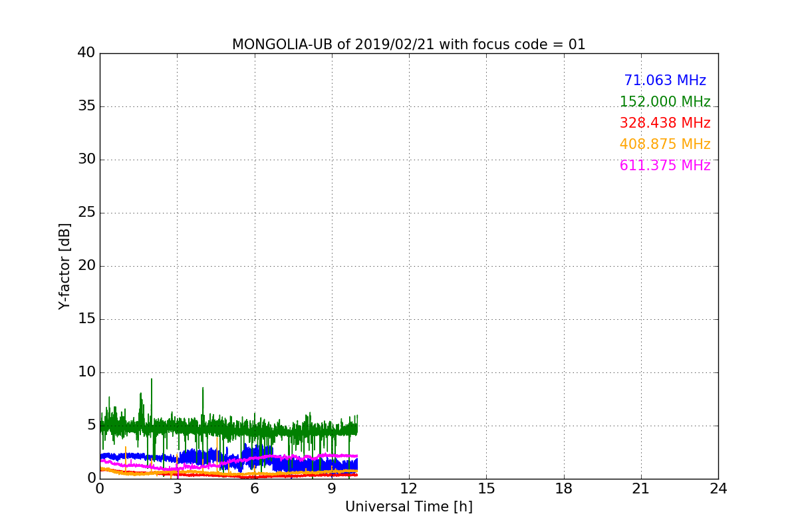Image resolution: width=798 pixels, height=532 pixels.
Task: Click the plot title 'MONGOLIA-UB of 2019/02/21'
Action: click(332, 45)
